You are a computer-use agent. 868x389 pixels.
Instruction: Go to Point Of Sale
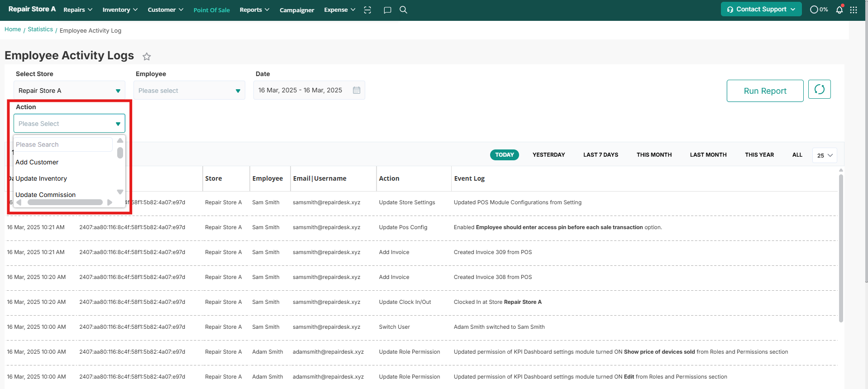211,10
